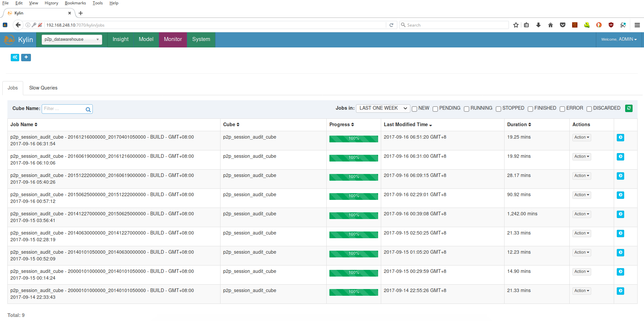The height and width of the screenshot is (321, 644).
Task: Expand the Welcome ADMIN user menu
Action: pyautogui.click(x=619, y=39)
